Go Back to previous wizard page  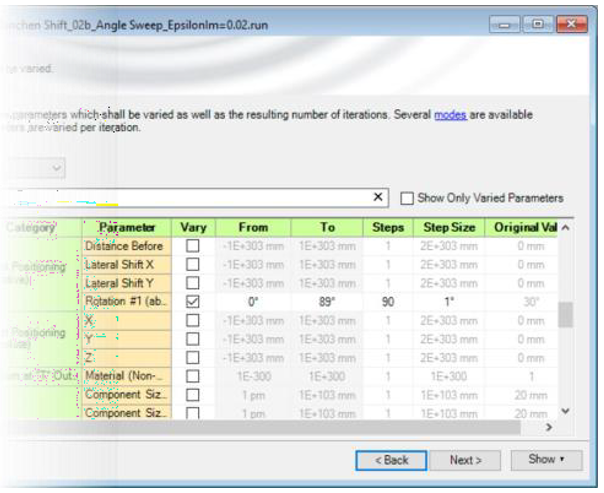tap(391, 460)
